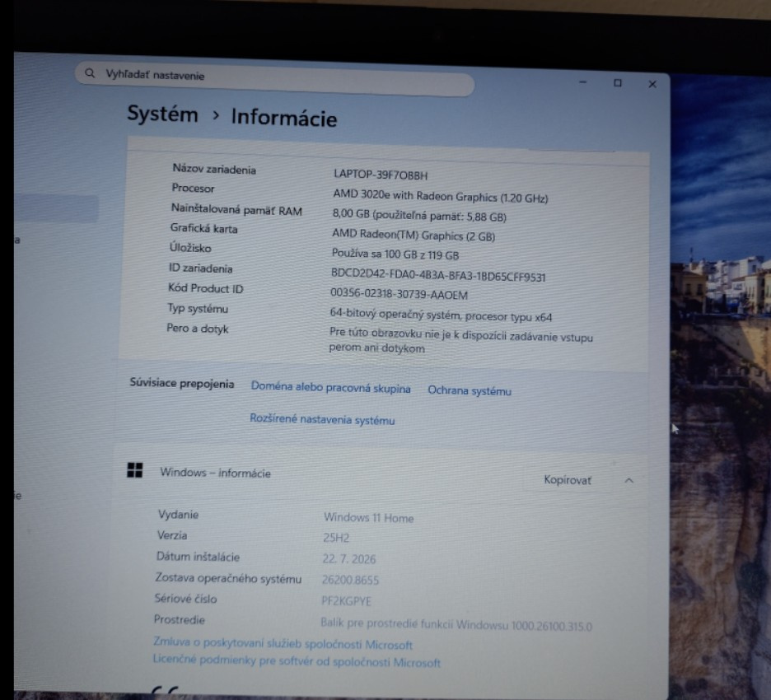
Task: Select Používa sa 100 GB z 119 GB
Action: click(x=395, y=254)
